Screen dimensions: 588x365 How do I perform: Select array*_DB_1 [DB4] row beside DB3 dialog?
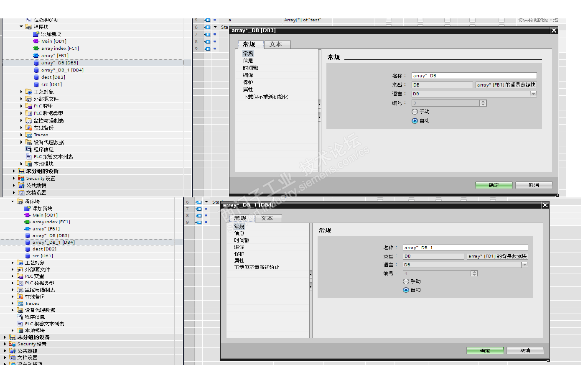point(93,70)
